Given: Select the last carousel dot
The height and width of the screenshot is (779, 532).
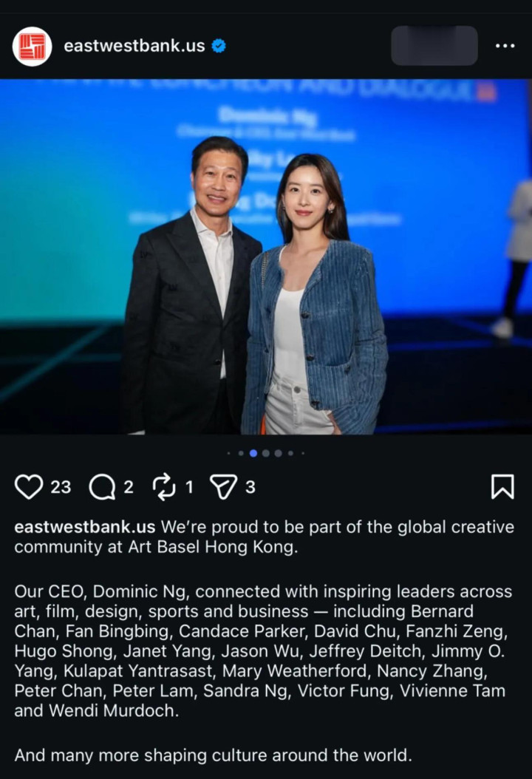Looking at the screenshot, I should click(302, 453).
